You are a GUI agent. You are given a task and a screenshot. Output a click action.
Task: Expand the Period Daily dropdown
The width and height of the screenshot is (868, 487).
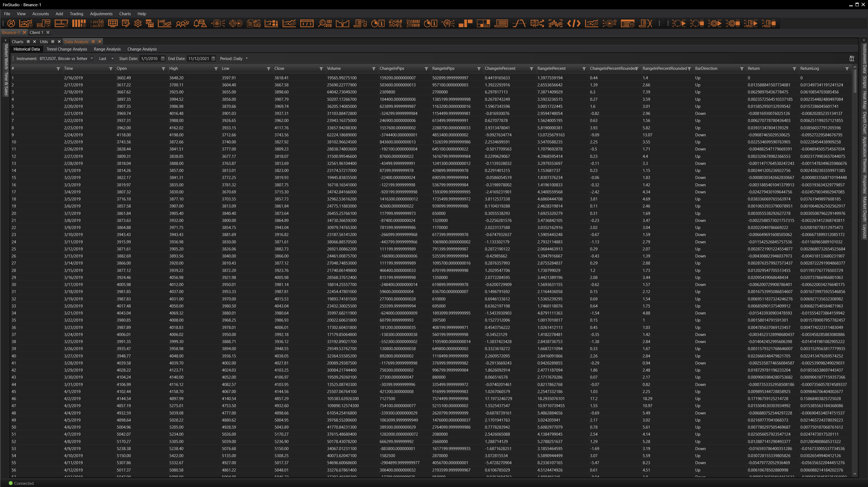click(247, 59)
